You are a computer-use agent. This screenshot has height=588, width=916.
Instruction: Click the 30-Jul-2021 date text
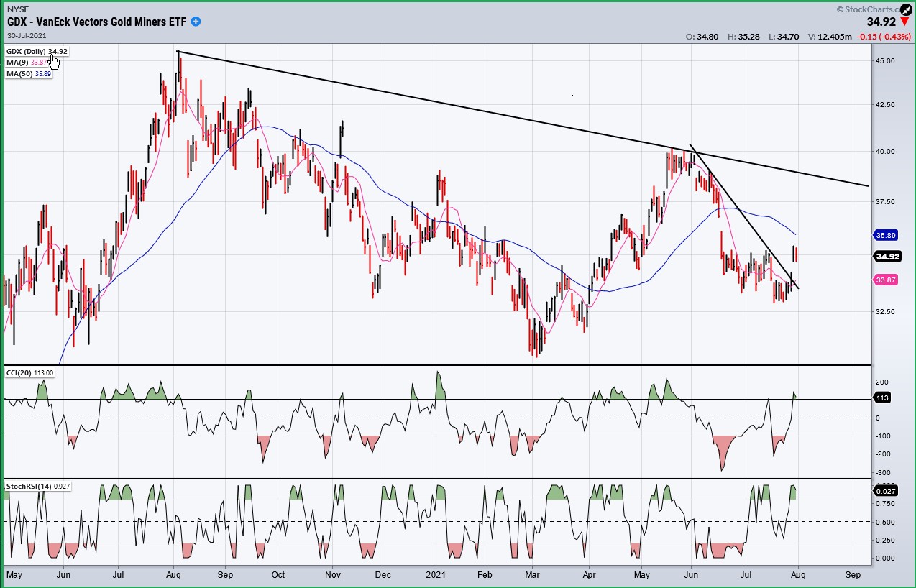(x=27, y=35)
